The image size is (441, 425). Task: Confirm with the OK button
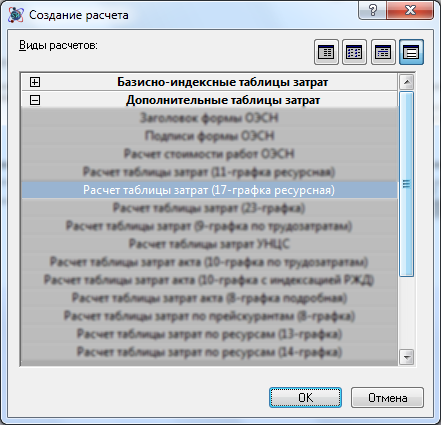305,397
